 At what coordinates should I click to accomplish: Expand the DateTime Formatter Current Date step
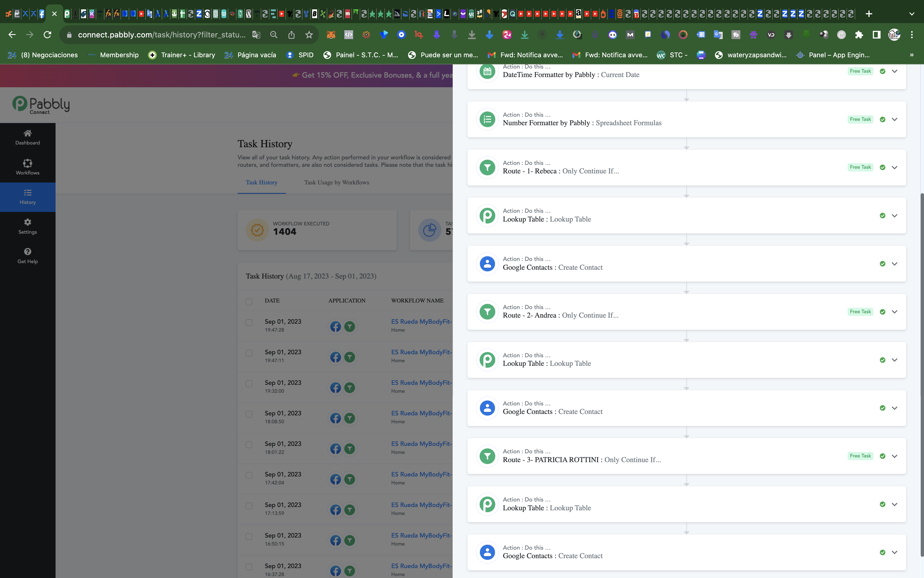tap(895, 71)
